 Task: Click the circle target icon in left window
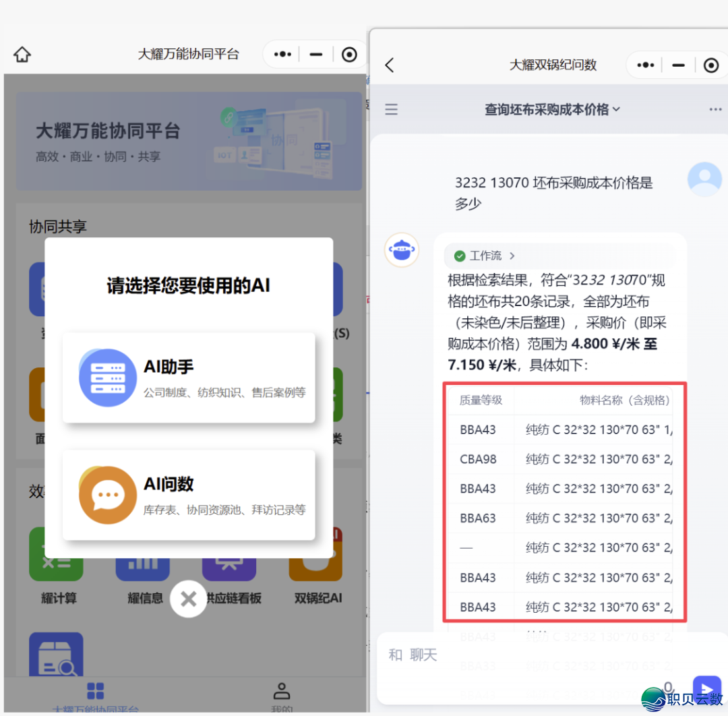pyautogui.click(x=349, y=55)
